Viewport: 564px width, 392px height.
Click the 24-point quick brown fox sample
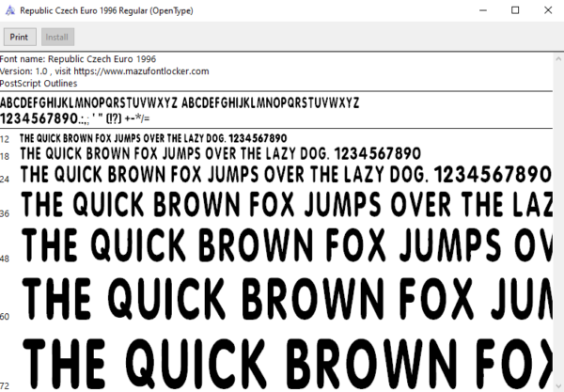[287, 175]
